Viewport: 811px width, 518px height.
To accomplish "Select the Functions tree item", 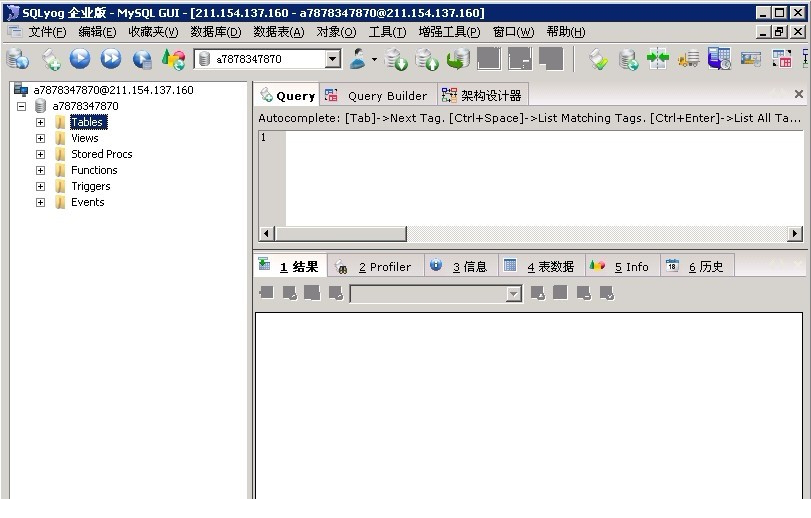I will pos(94,171).
